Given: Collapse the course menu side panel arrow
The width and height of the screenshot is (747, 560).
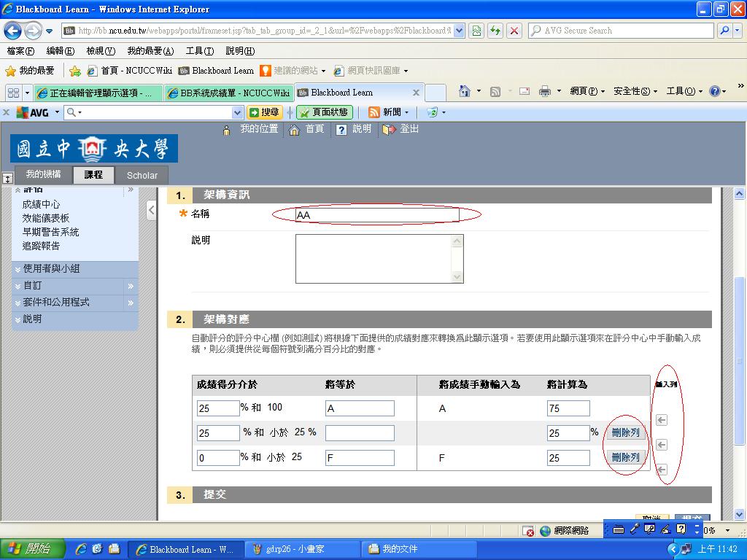Looking at the screenshot, I should click(151, 211).
